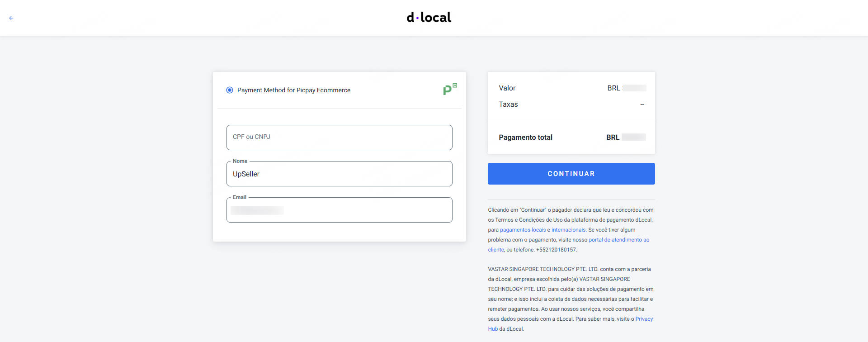The image size is (868, 342).
Task: Visit the 'portal de atendimento ao cliente' link
Action: 618,240
